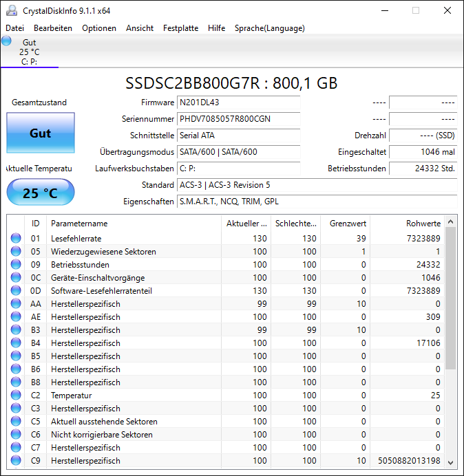Open the Optionen menu
The image size is (464, 476).
(99, 28)
